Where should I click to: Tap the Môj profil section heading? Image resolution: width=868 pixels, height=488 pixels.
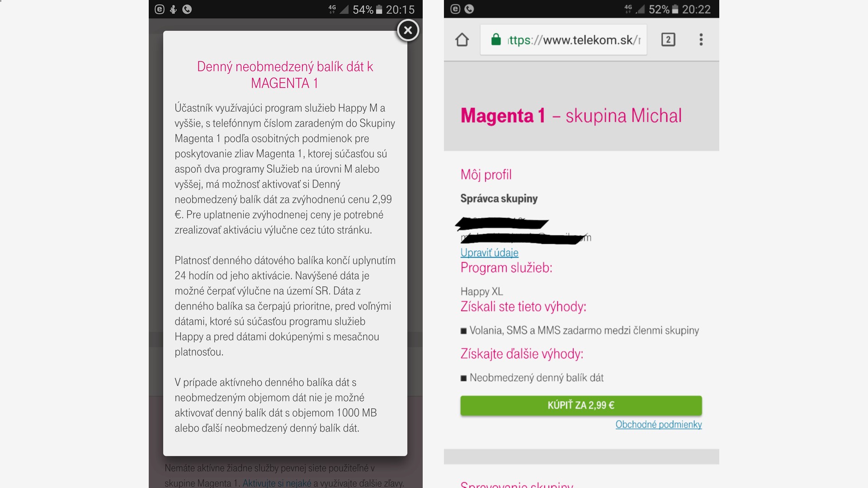click(x=486, y=174)
